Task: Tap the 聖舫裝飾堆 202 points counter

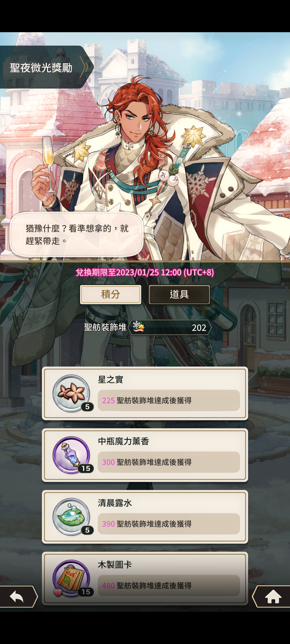Action: pos(170,327)
